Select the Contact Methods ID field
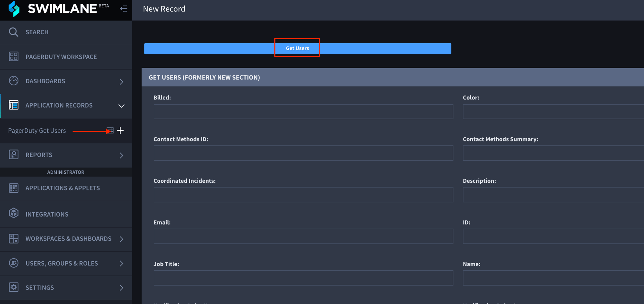This screenshot has height=304, width=644. click(x=303, y=153)
